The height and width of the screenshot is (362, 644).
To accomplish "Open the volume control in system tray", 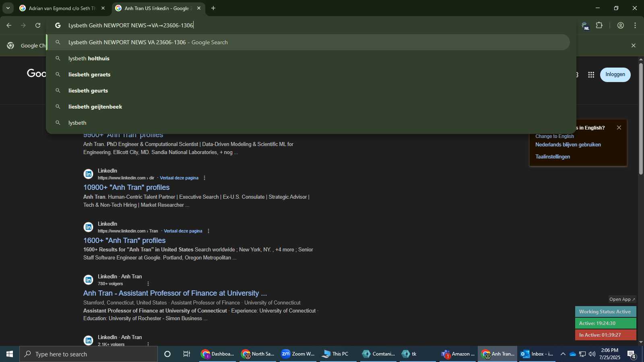I will point(592,354).
